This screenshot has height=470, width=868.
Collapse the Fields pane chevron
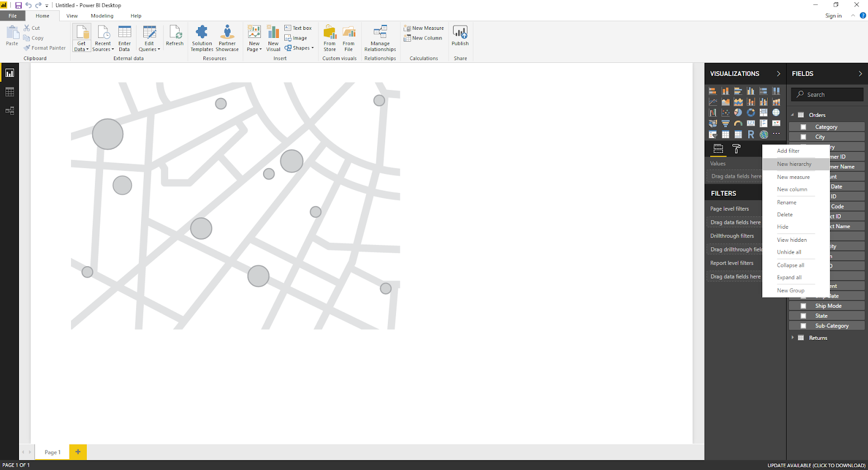[860, 74]
